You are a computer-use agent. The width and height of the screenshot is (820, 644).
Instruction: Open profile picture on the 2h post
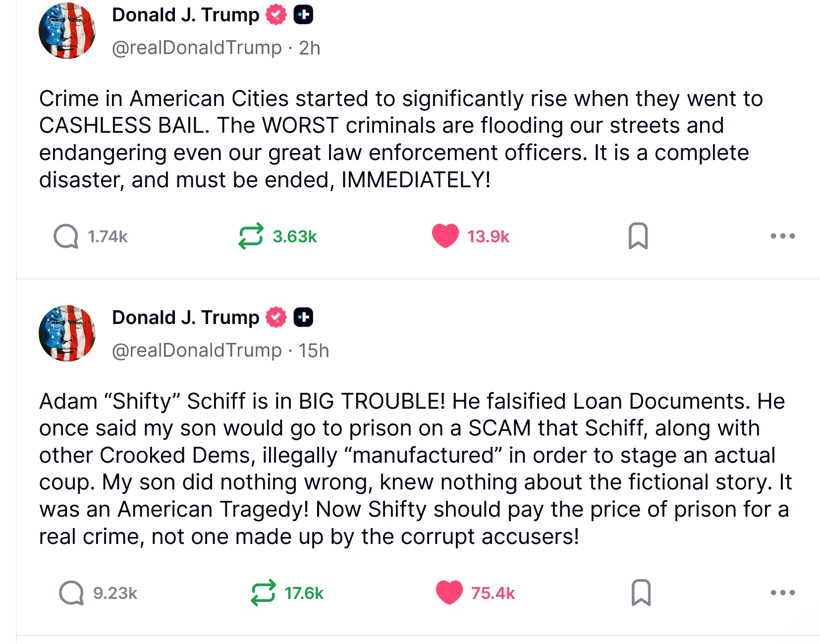(x=67, y=31)
